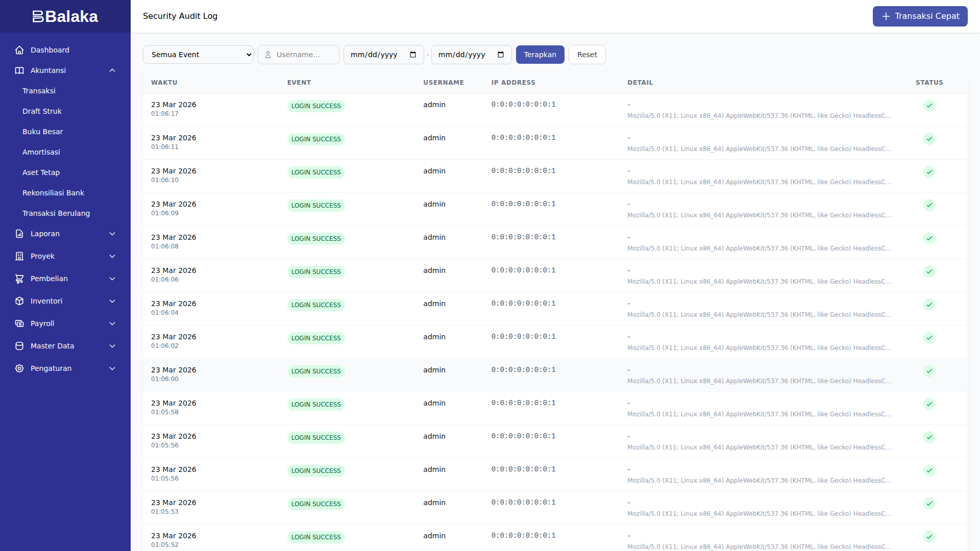
Task: Open Pengaturan via the gear icon
Action: pos(19,368)
